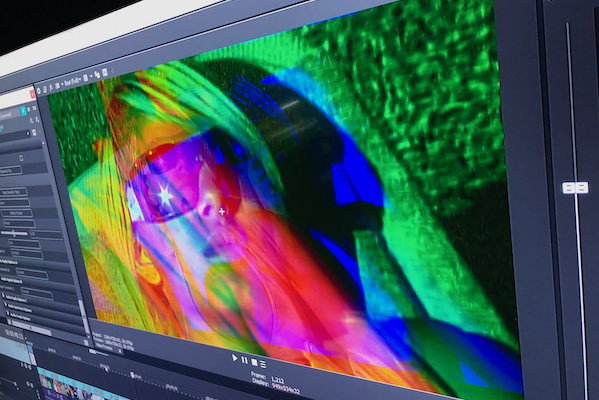Close the Video Preview tab with its X

120,351
